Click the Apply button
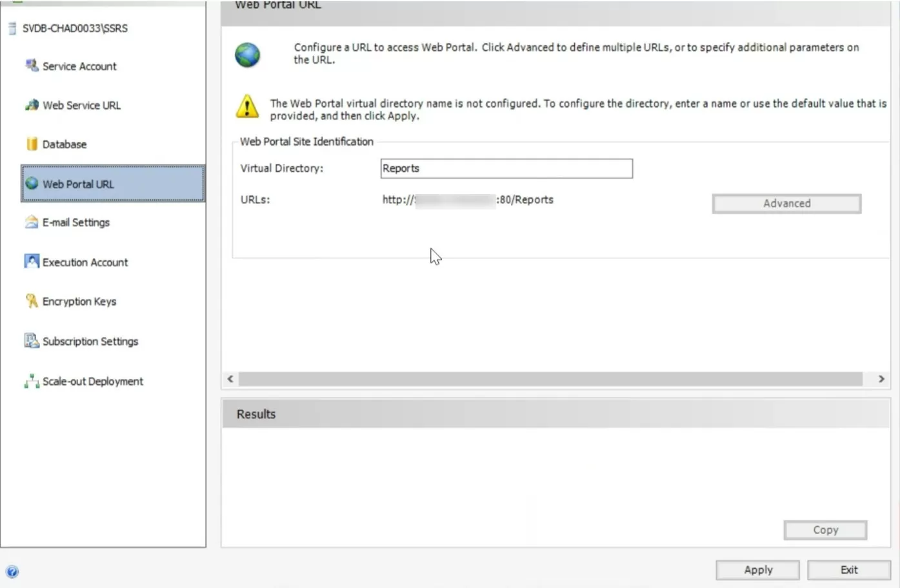This screenshot has width=900, height=588. click(x=758, y=570)
